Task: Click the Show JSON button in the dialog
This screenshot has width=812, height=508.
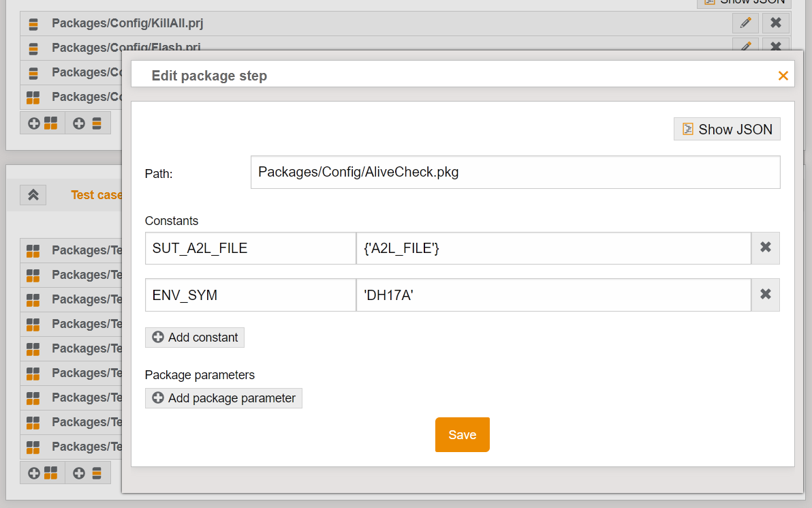Action: [x=726, y=129]
